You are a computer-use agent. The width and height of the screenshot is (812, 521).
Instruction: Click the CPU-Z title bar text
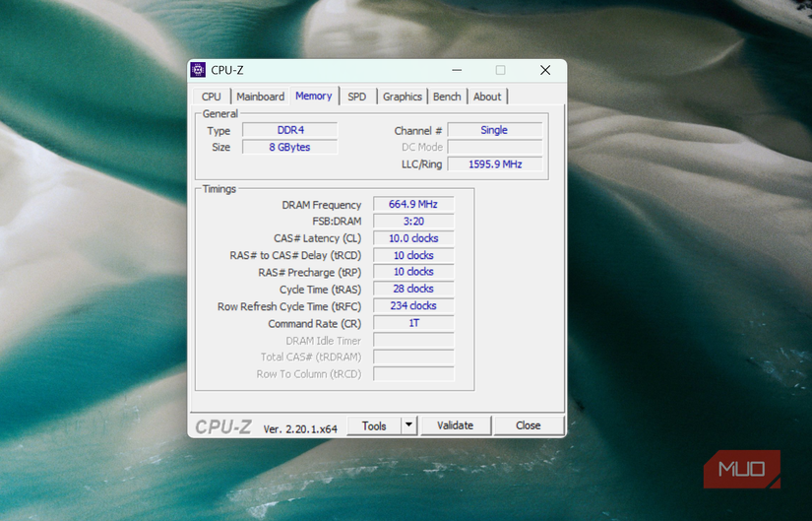[226, 71]
